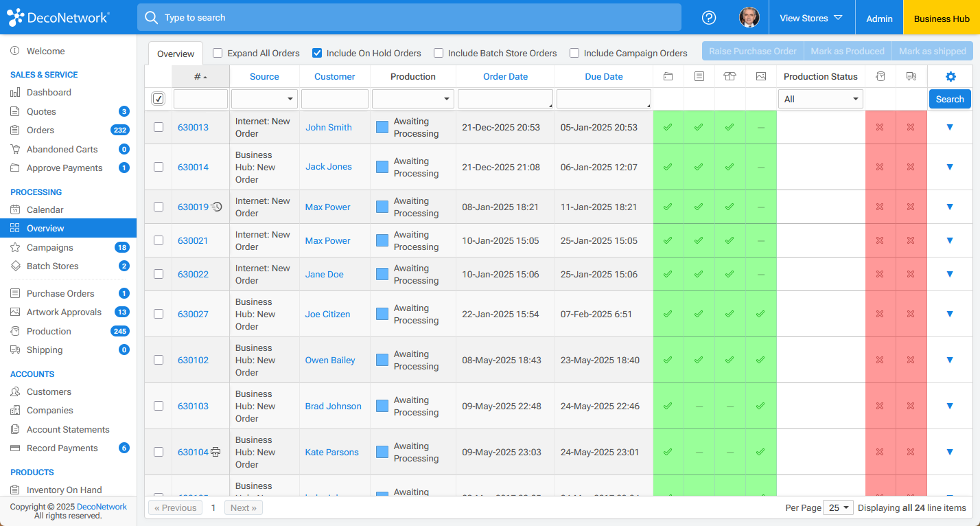Click the invoice document column header icon
980x526 pixels.
coord(699,76)
